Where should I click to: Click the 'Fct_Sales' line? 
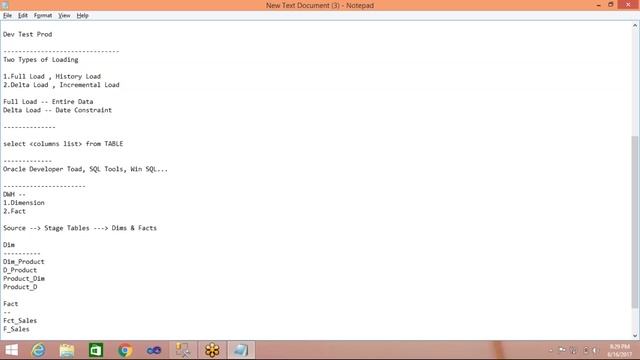pos(20,321)
